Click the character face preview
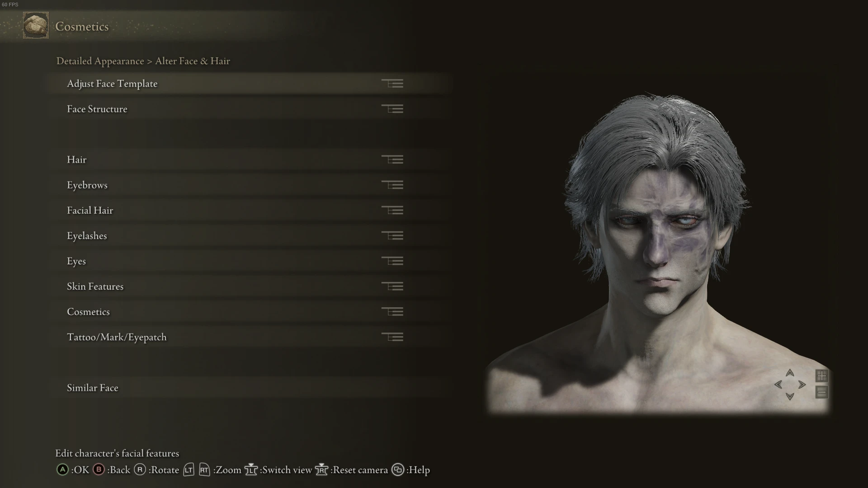Viewport: 868px width, 488px height. click(658, 253)
